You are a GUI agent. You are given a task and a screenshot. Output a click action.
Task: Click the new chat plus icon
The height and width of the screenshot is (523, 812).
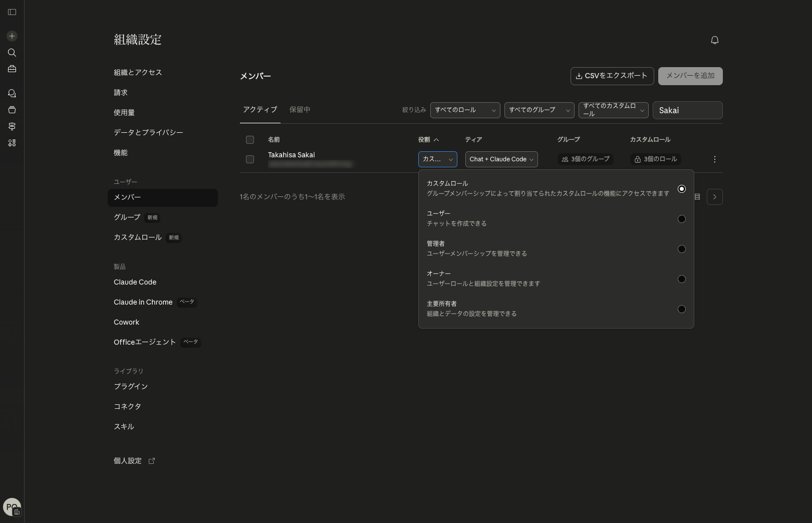tap(12, 36)
